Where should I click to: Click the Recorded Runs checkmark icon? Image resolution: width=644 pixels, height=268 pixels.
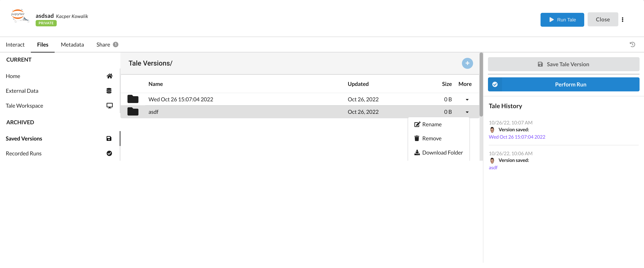(x=109, y=153)
